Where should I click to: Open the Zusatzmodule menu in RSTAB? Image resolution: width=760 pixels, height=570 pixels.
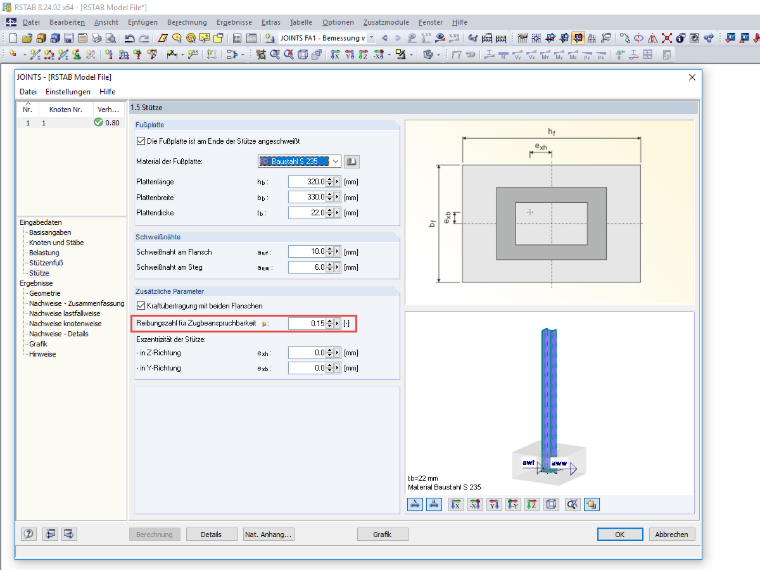(386, 22)
